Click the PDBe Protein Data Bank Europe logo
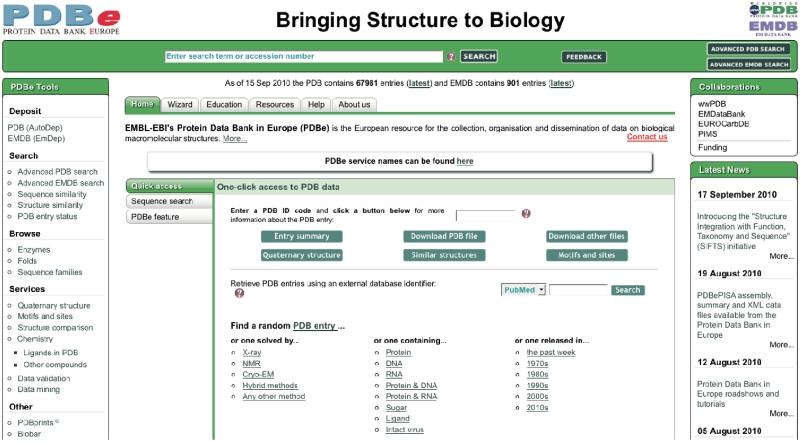 61,18
